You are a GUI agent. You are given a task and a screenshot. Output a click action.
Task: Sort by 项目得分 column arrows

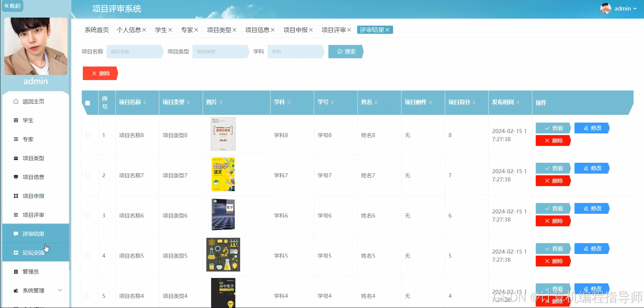[474, 102]
